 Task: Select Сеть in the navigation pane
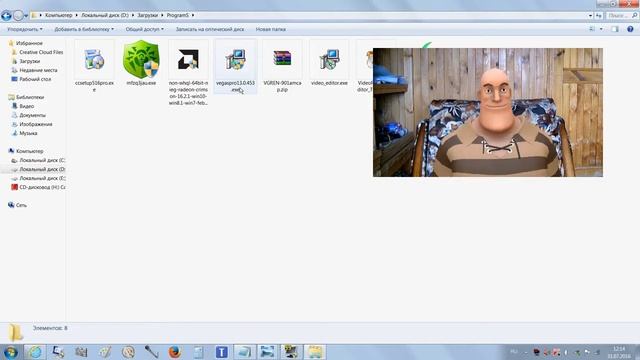(x=21, y=205)
